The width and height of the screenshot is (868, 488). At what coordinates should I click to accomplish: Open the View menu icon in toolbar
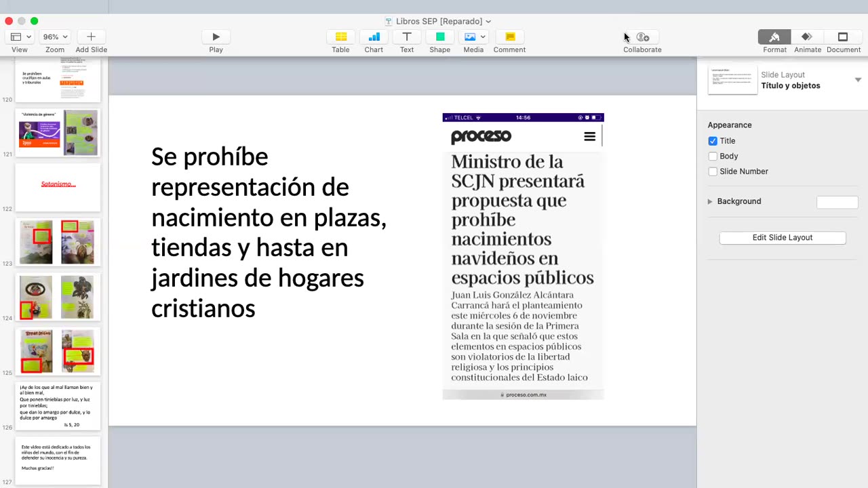point(16,37)
